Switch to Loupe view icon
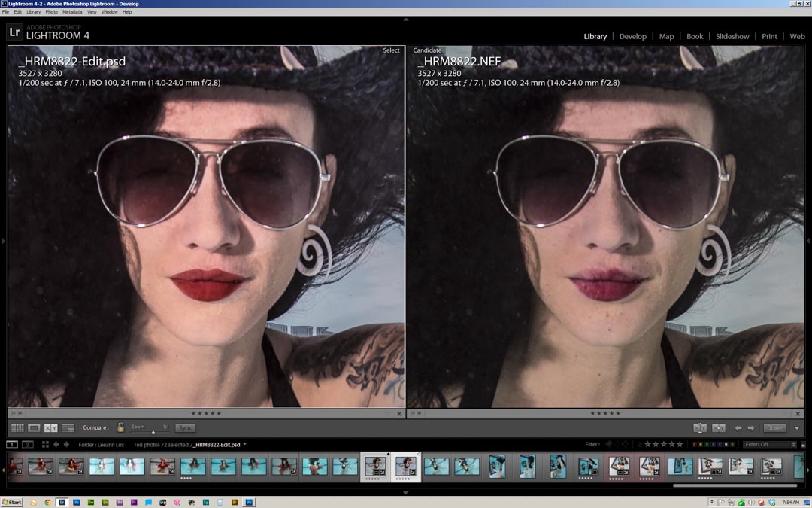Screen dimensions: 812x508 tap(35, 427)
